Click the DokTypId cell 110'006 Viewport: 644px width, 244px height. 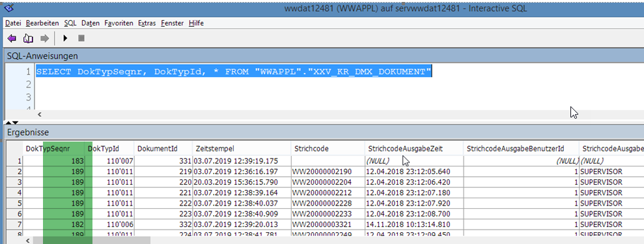pos(109,224)
